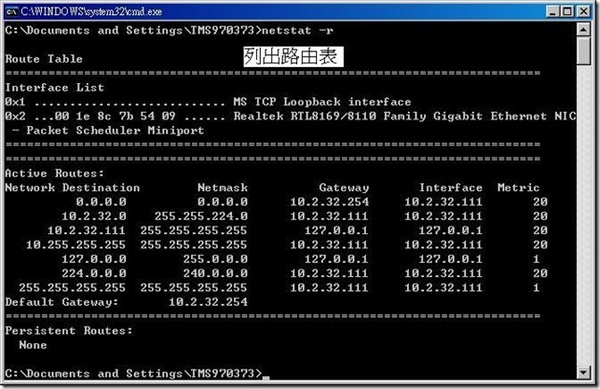Click the "Metric" column header

pos(518,188)
